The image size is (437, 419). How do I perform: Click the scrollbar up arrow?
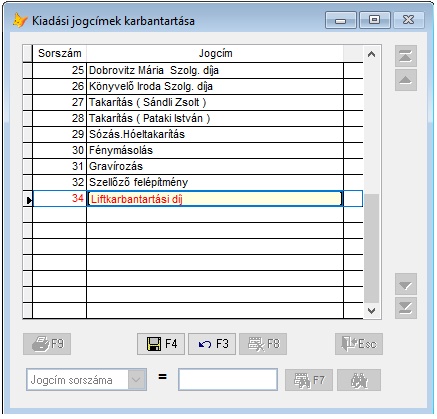point(371,54)
